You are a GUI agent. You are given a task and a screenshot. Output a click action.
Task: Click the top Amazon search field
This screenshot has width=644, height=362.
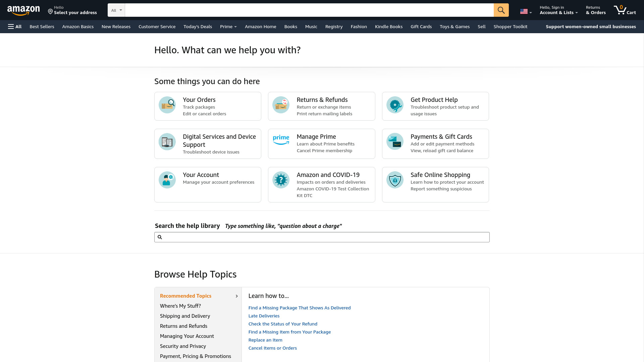pyautogui.click(x=309, y=10)
